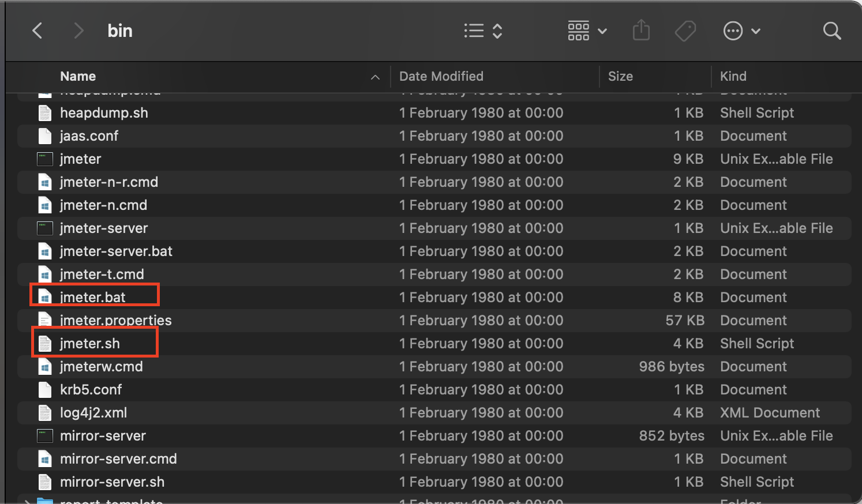Sort files by Size column
The image size is (862, 504).
(620, 76)
